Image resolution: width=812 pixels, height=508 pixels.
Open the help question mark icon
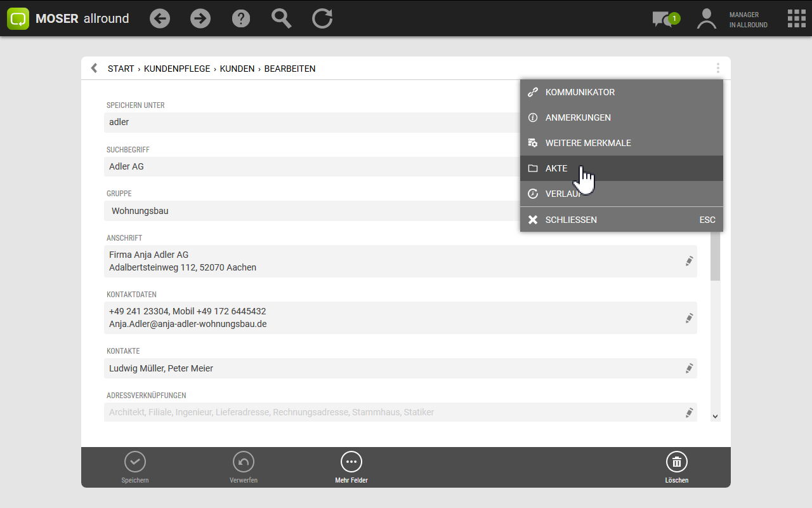[x=241, y=18]
